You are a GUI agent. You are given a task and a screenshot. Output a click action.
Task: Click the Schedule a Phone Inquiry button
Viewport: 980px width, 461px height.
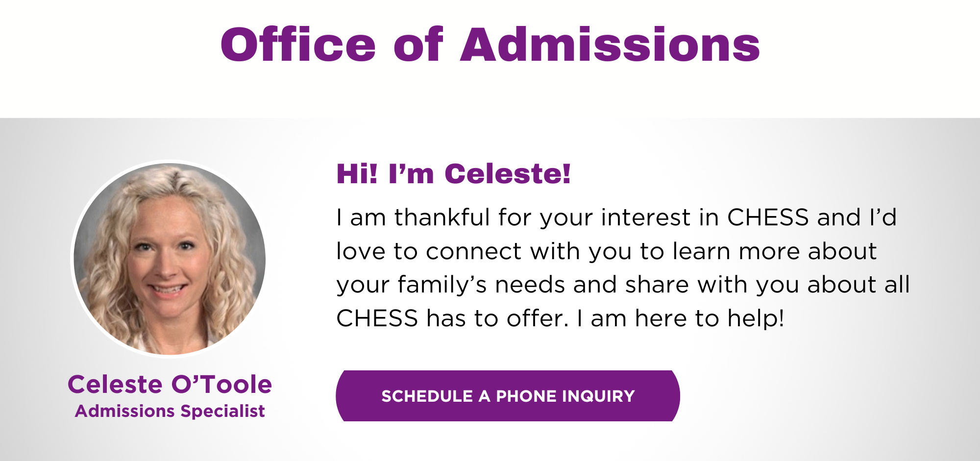click(x=508, y=396)
